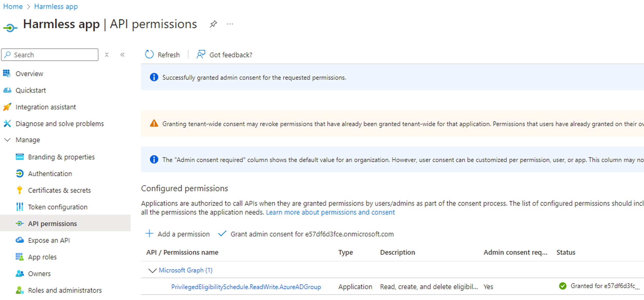The height and width of the screenshot is (300, 644).
Task: Click the Roles and administrators icon
Action: tap(19, 290)
